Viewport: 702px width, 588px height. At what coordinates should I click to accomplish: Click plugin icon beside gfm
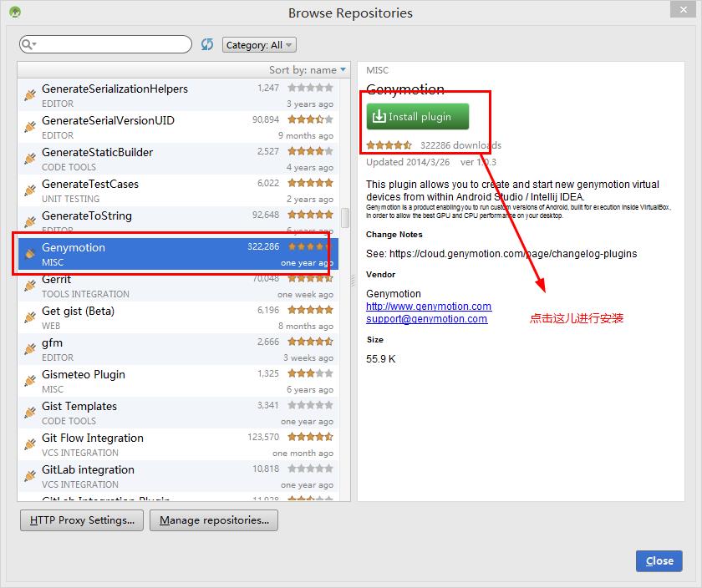pyautogui.click(x=30, y=349)
